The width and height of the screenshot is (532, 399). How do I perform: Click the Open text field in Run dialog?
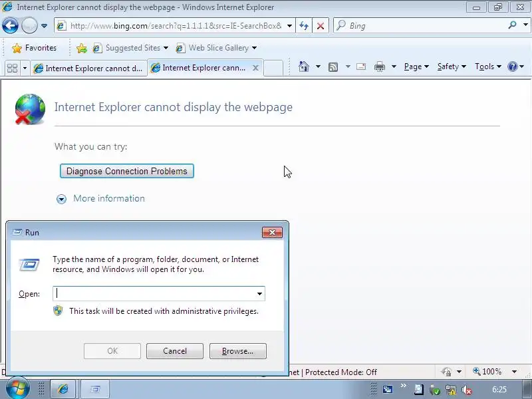coord(154,293)
